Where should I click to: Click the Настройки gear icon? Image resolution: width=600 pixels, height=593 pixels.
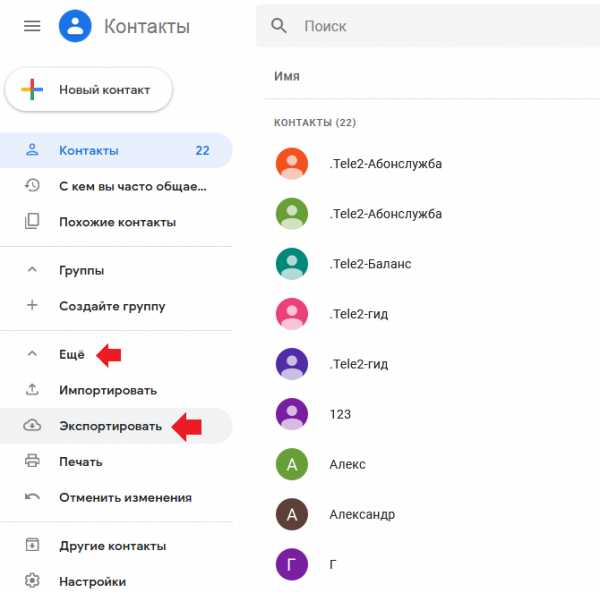pyautogui.click(x=32, y=581)
